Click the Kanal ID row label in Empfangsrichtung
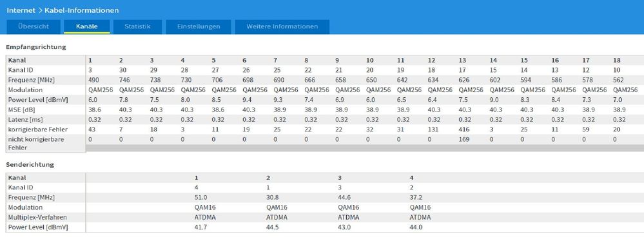Image resolution: width=644 pixels, height=239 pixels. [x=20, y=70]
